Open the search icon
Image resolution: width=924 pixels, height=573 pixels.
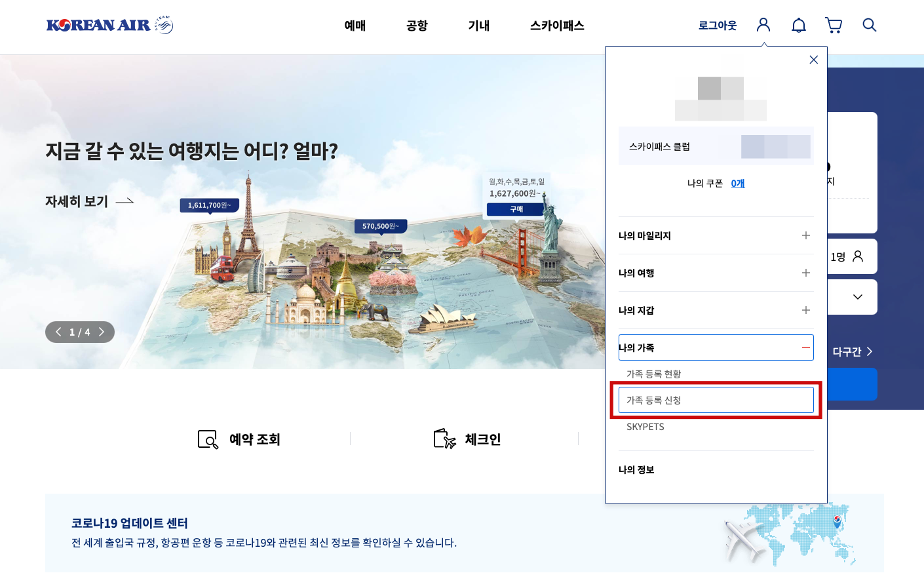point(870,25)
